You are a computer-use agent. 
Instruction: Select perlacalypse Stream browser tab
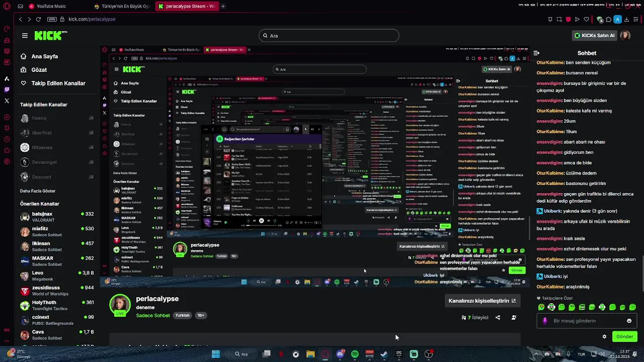(187, 7)
